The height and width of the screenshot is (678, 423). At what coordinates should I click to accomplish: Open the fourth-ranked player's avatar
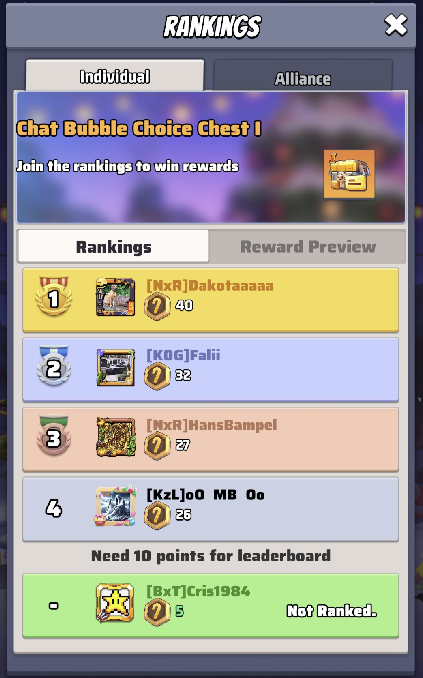[115, 507]
